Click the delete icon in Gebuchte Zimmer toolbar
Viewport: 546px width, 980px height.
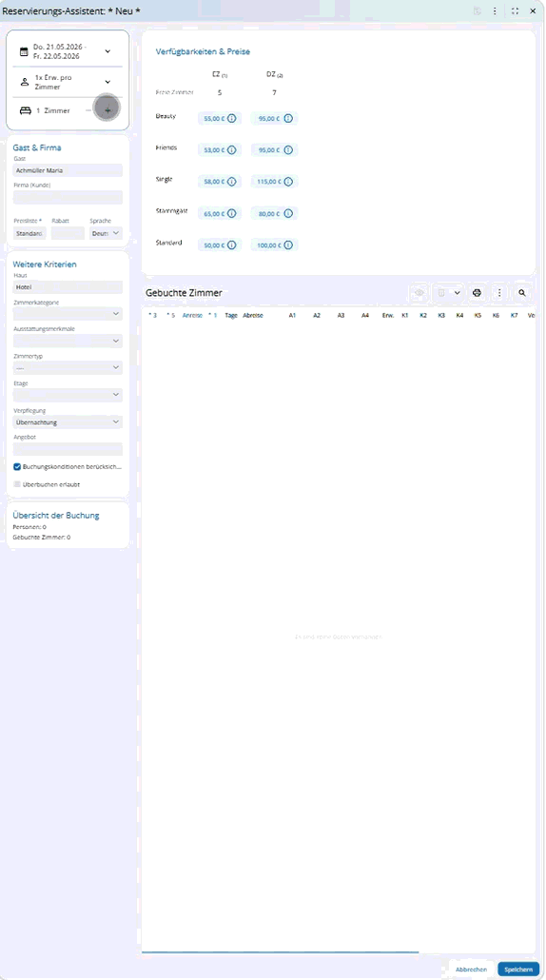441,292
